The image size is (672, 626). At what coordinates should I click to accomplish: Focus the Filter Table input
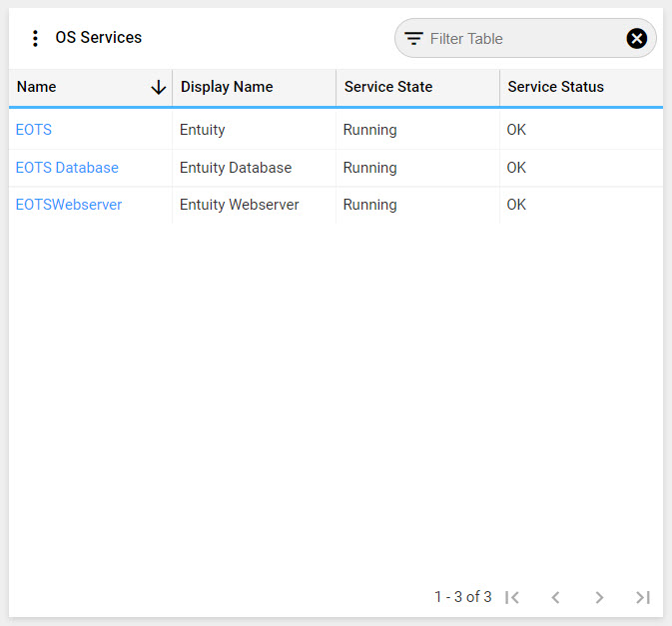tap(525, 39)
